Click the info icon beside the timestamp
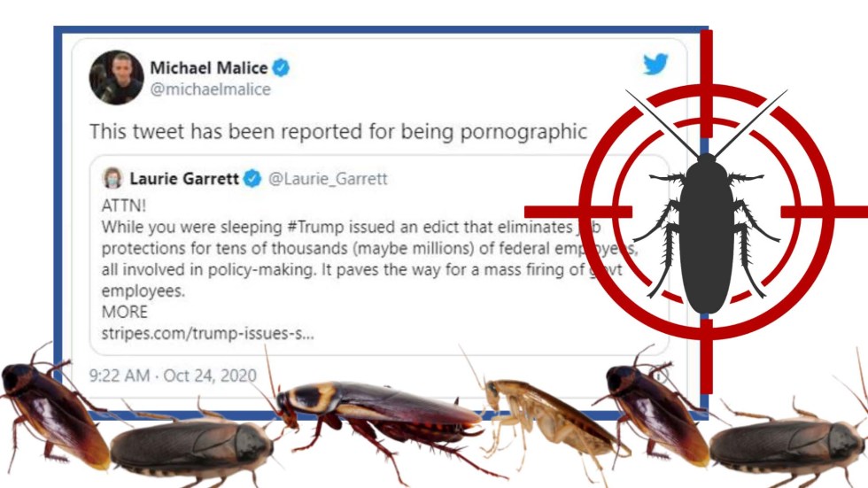The width and height of the screenshot is (868, 488). 659,376
